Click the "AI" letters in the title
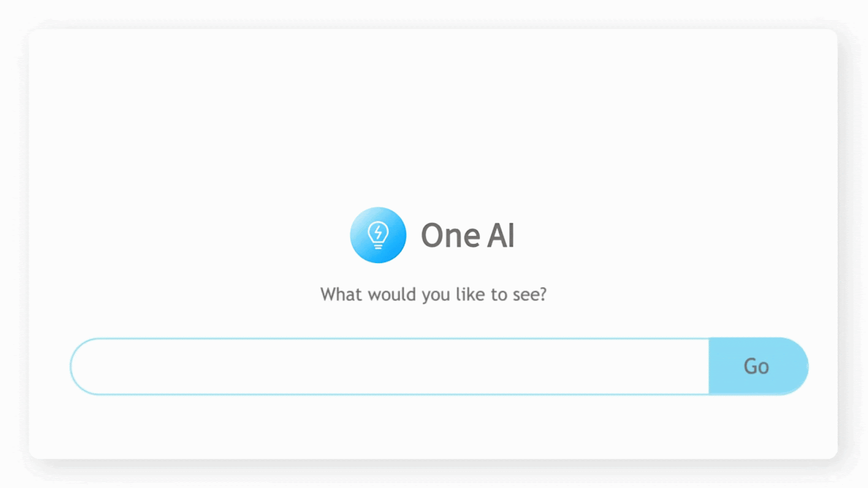 501,236
